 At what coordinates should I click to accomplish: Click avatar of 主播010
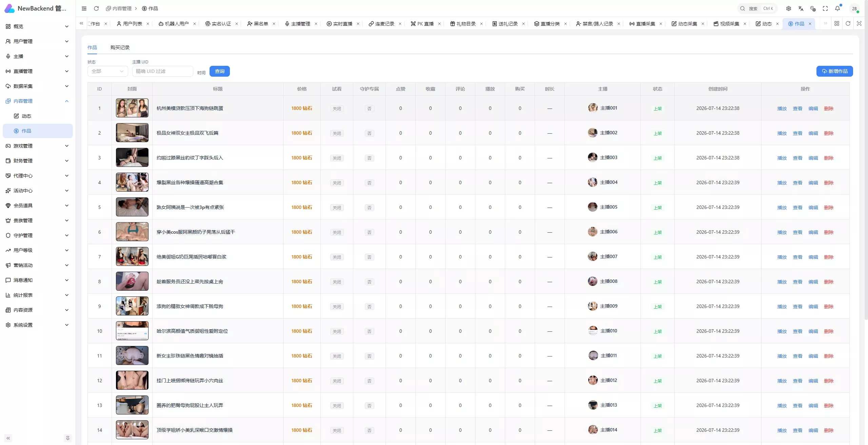[593, 331]
